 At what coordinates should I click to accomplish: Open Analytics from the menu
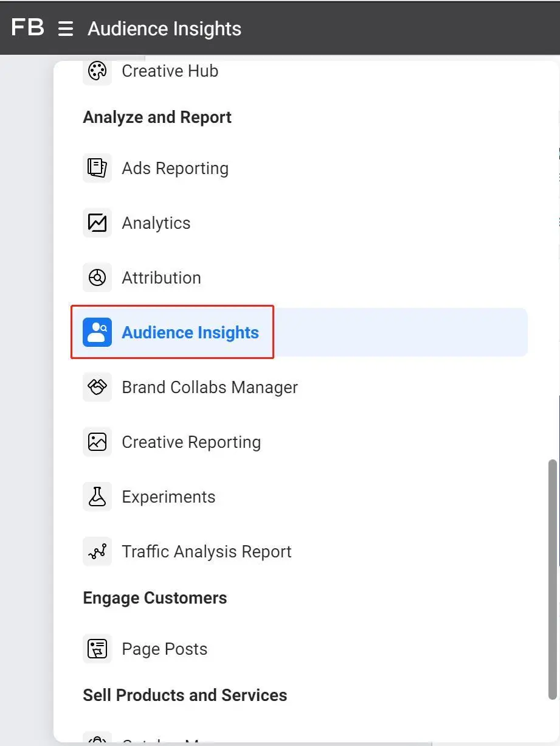coord(156,223)
